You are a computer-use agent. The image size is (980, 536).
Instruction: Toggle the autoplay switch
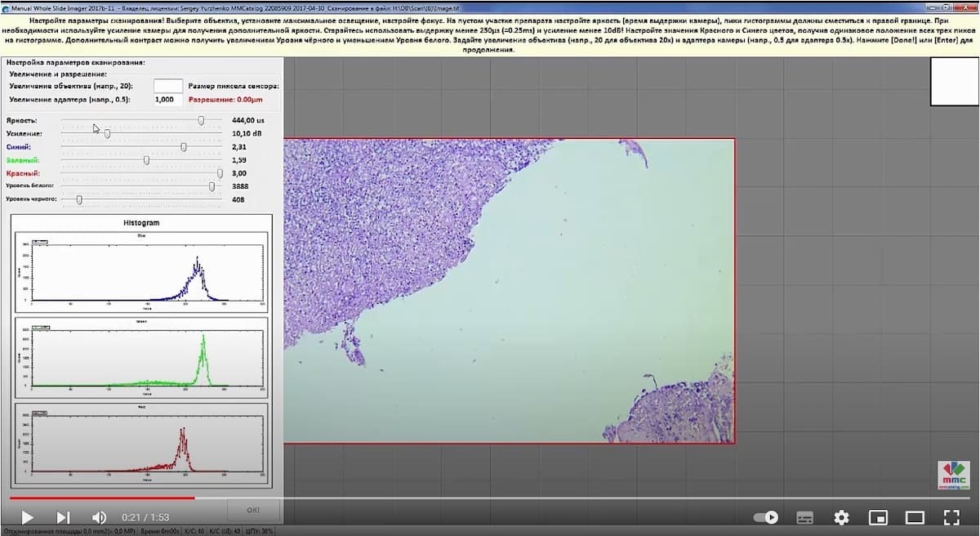tap(765, 517)
